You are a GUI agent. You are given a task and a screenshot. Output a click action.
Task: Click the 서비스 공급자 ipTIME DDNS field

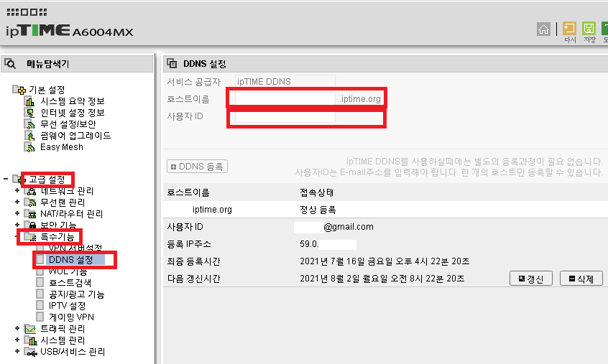tap(285, 82)
